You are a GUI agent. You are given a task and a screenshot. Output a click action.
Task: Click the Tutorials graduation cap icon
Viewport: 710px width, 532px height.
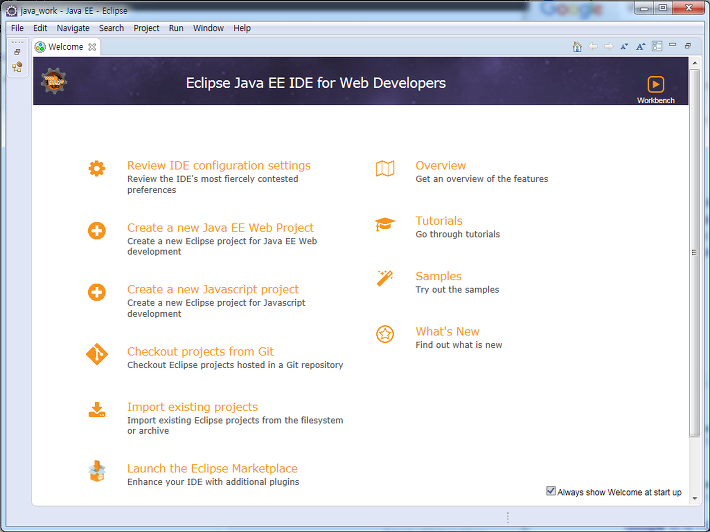coord(385,224)
